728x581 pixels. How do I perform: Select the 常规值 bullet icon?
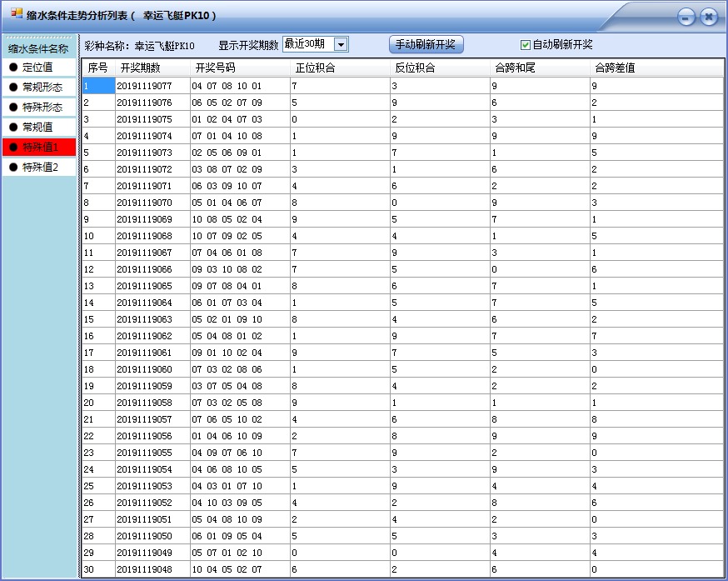coord(12,127)
